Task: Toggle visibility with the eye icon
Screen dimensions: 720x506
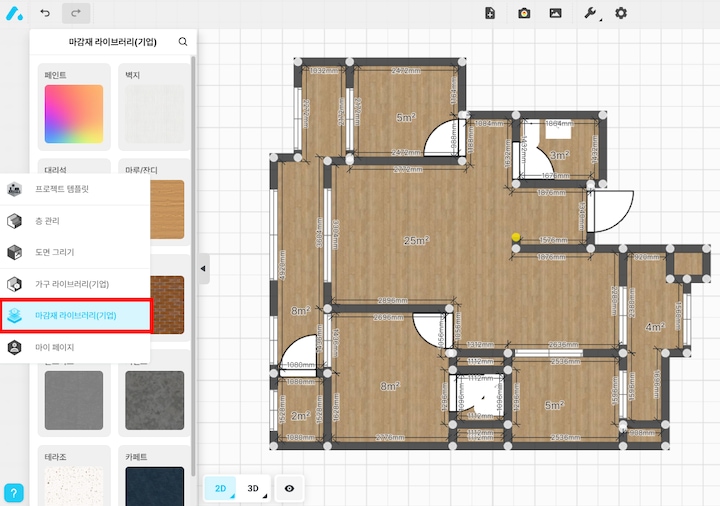Action: tap(289, 488)
